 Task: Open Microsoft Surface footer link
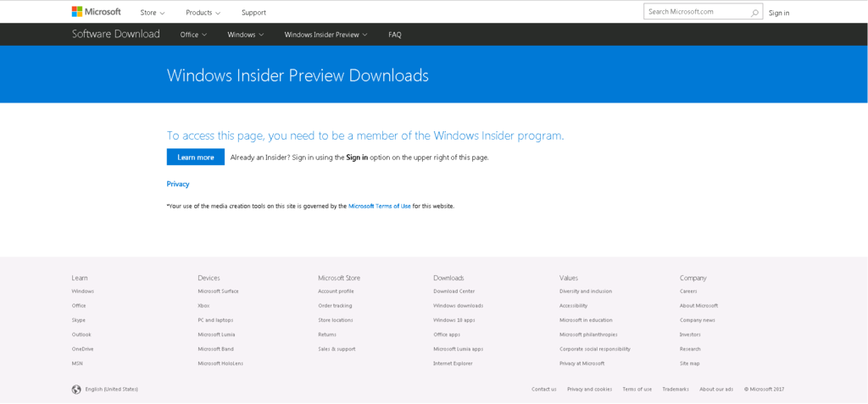coord(218,291)
